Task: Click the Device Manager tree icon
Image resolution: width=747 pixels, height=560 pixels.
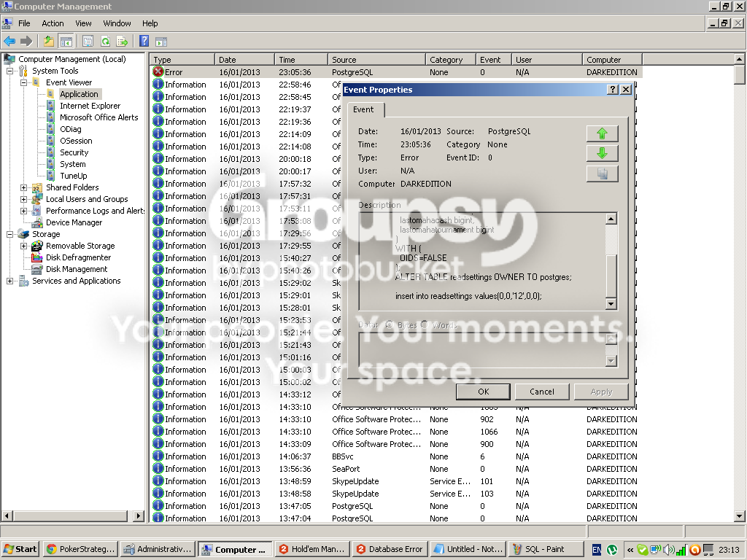Action: [37, 222]
